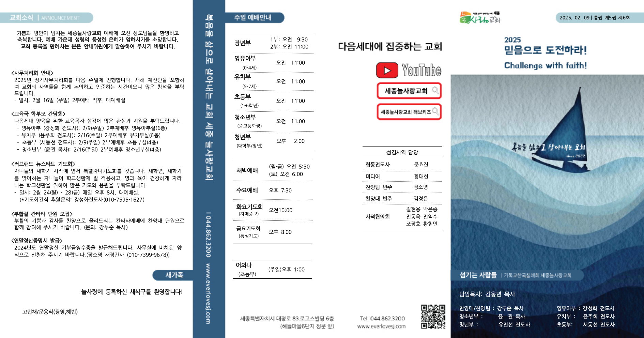Open the www.everlovesj.com link near QR code
The height and width of the screenshot is (338, 644).
[x=381, y=326]
